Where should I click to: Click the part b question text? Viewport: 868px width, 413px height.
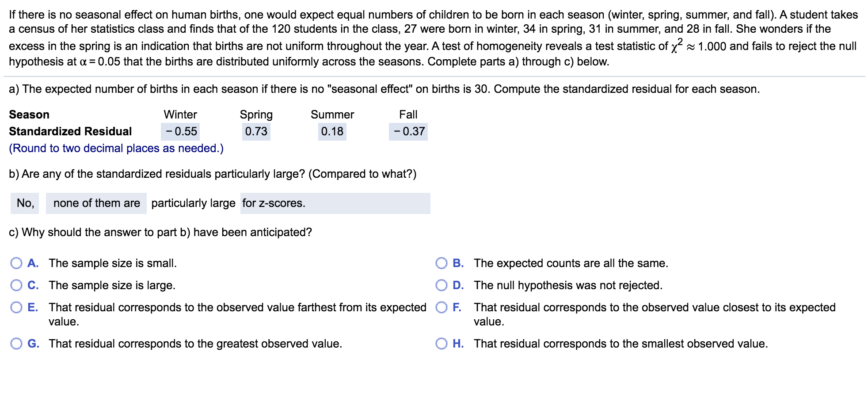coord(213,174)
